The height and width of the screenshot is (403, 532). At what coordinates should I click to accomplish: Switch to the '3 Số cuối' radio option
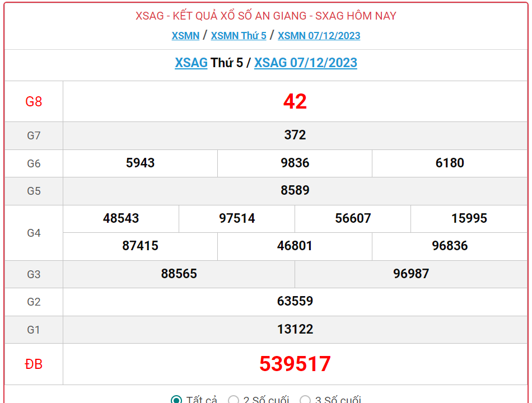305,400
